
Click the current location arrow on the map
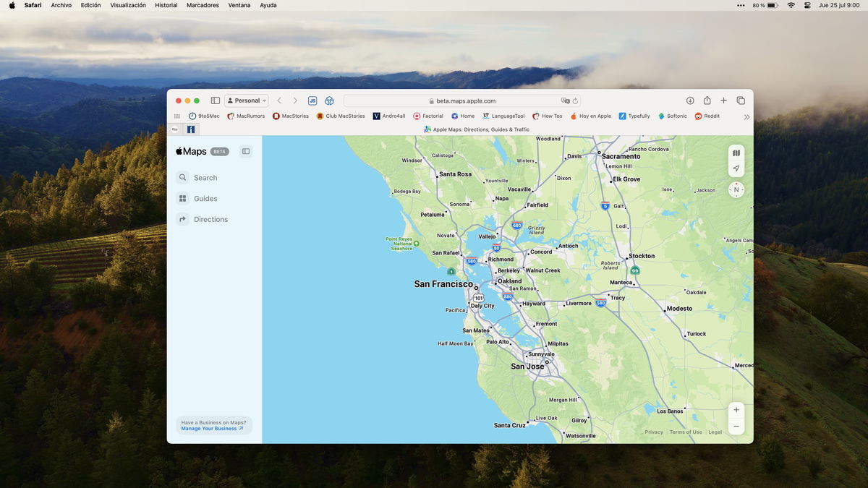click(x=736, y=168)
